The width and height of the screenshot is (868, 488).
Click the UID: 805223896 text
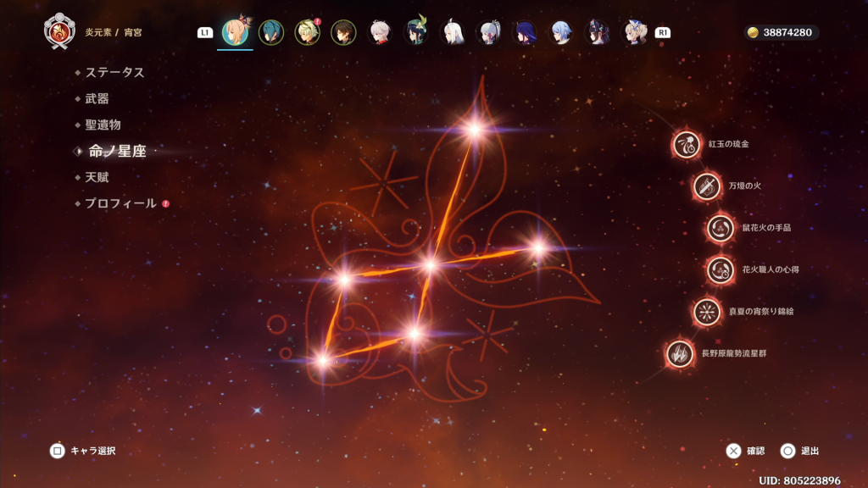(799, 480)
